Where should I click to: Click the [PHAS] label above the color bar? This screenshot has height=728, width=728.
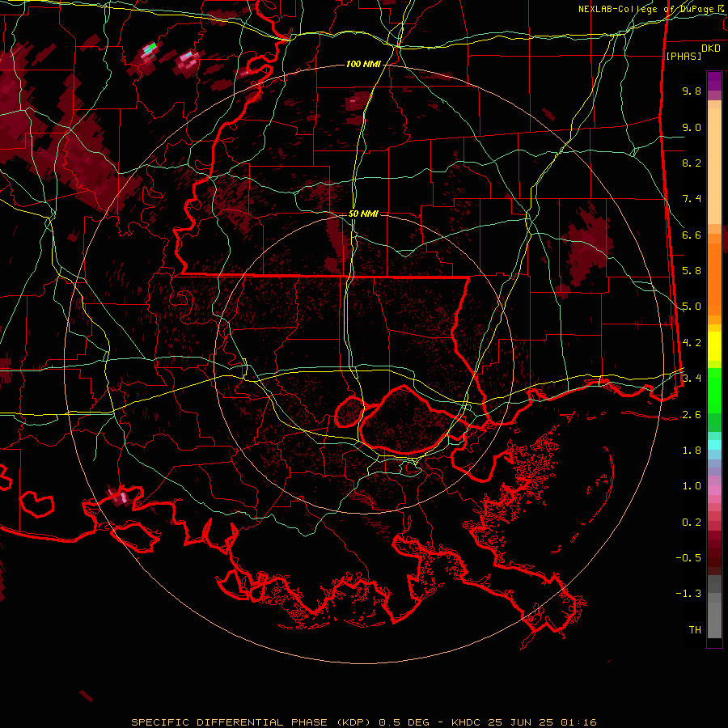coord(684,56)
